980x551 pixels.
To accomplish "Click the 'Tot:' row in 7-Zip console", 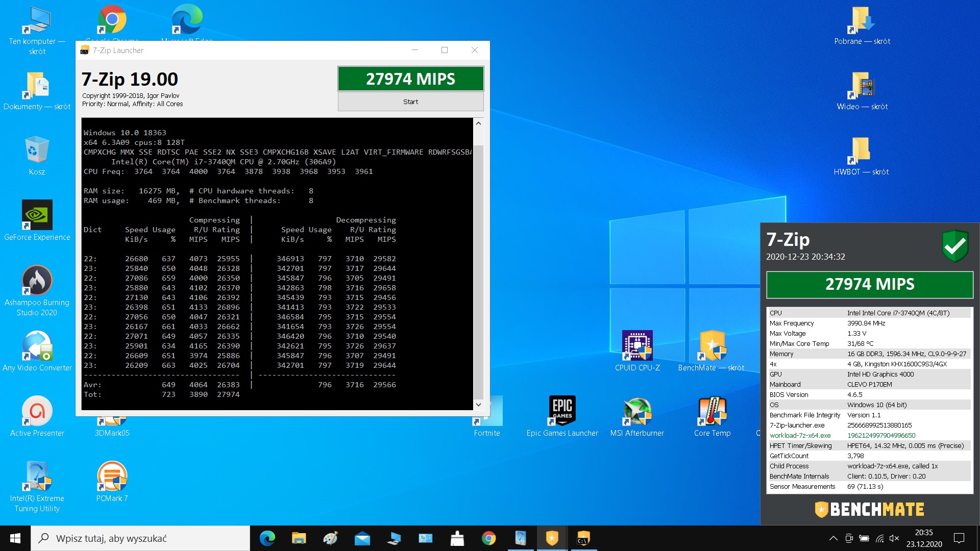I will click(162, 394).
